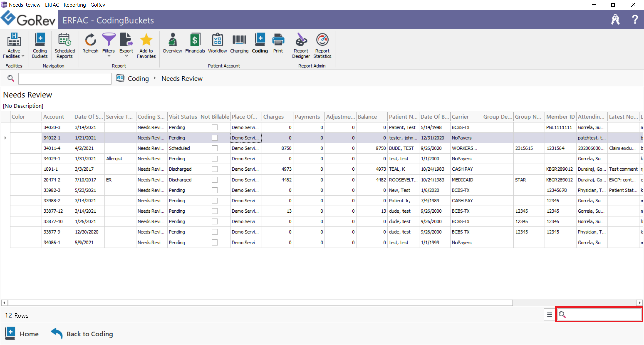The height and width of the screenshot is (345, 644).
Task: Sort by Balance column header
Action: [372, 117]
